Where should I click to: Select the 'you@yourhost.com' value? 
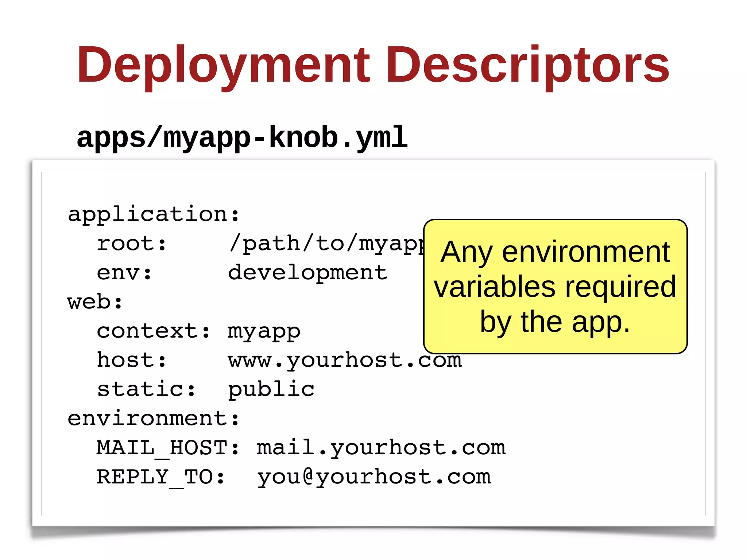[374, 478]
